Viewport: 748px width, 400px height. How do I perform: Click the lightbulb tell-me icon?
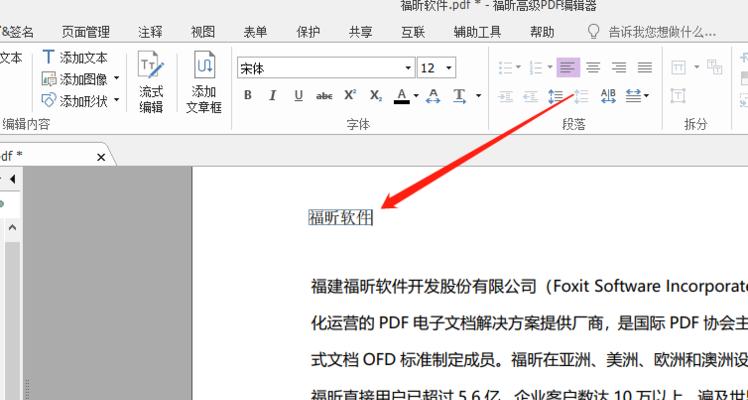(593, 32)
